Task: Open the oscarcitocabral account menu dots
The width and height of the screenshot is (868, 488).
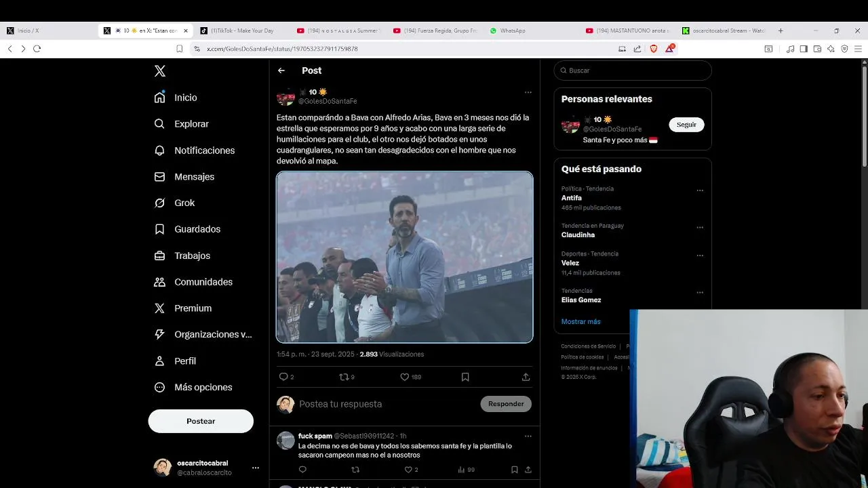Action: [256, 468]
